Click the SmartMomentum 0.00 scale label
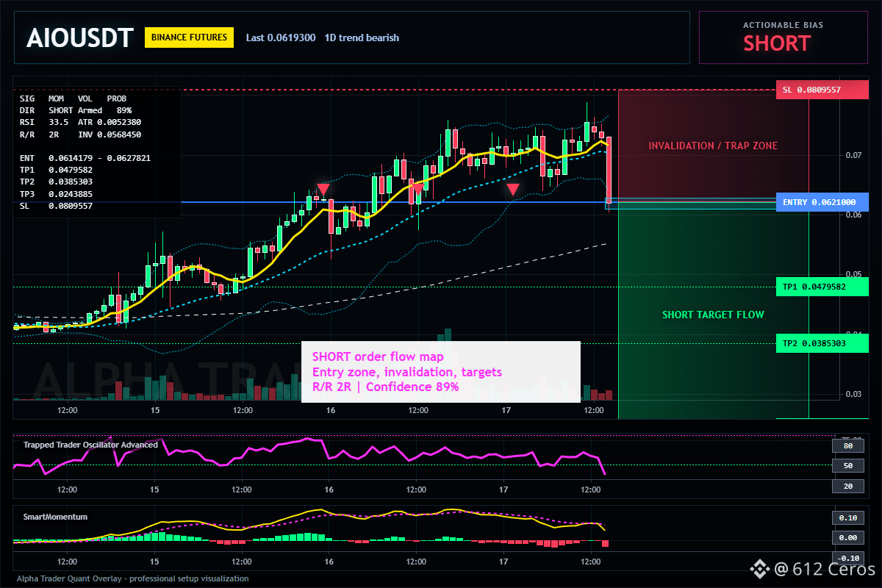 pos(847,537)
